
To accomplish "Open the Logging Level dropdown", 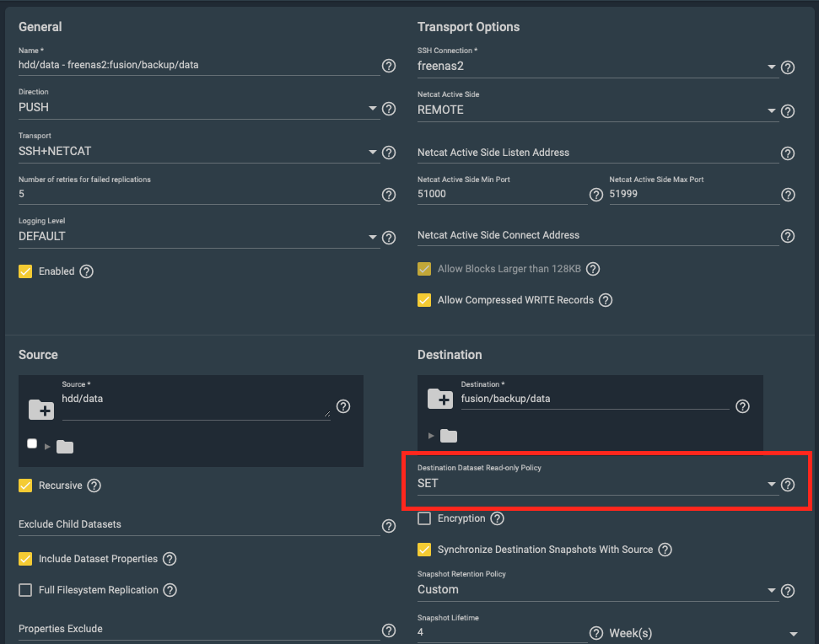I will 198,236.
